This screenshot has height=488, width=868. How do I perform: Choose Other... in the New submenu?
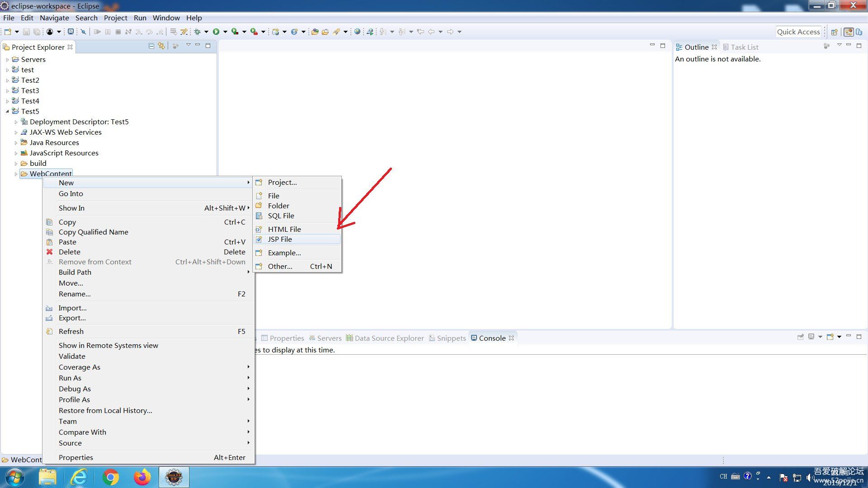coord(297,267)
